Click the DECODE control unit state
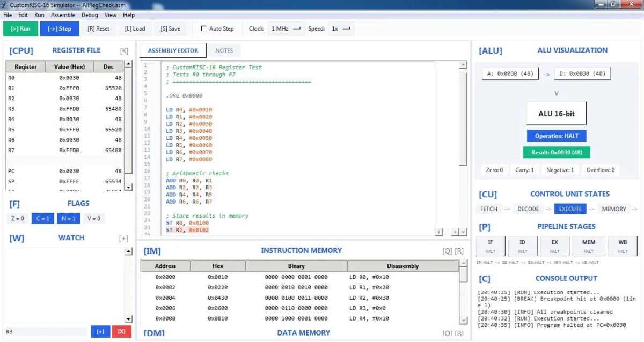This screenshot has height=342, width=644. 528,209
